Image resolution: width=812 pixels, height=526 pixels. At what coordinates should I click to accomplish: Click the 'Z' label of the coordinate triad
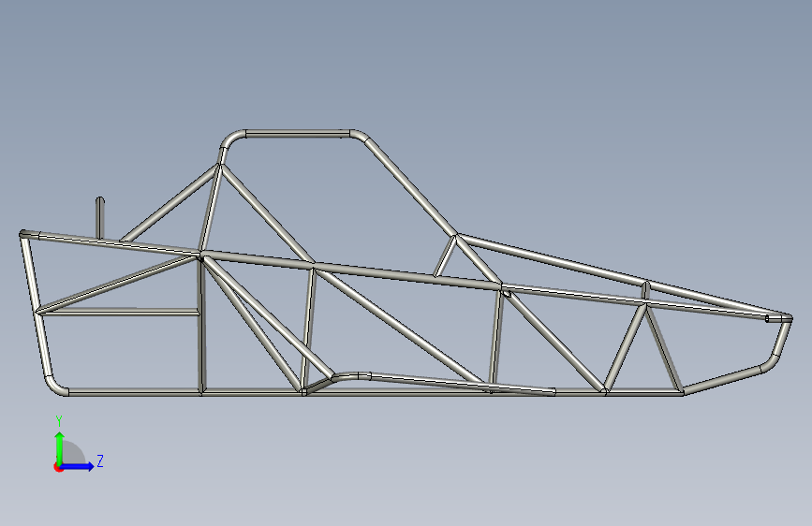point(100,460)
